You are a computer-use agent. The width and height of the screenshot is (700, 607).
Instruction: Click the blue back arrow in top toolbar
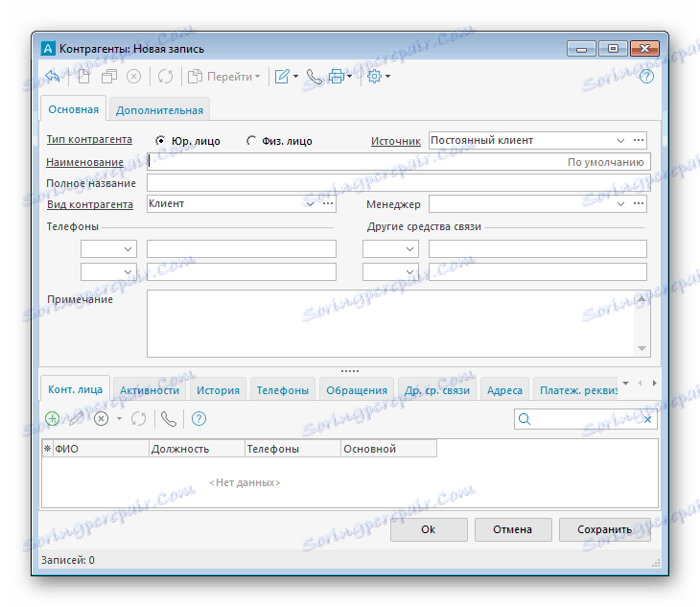pos(53,77)
